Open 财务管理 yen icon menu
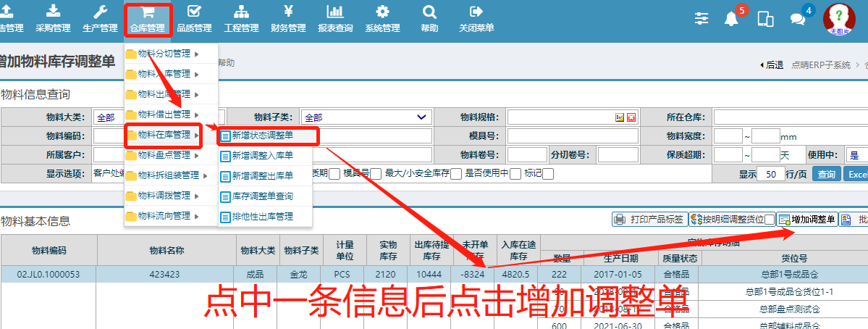The height and width of the screenshot is (329, 868). tap(287, 19)
